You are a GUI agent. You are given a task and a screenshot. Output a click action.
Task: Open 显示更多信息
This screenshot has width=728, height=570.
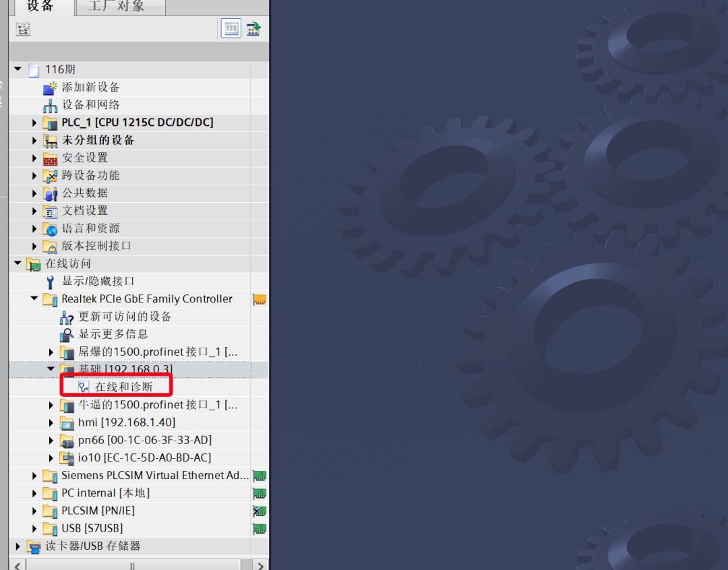click(113, 334)
